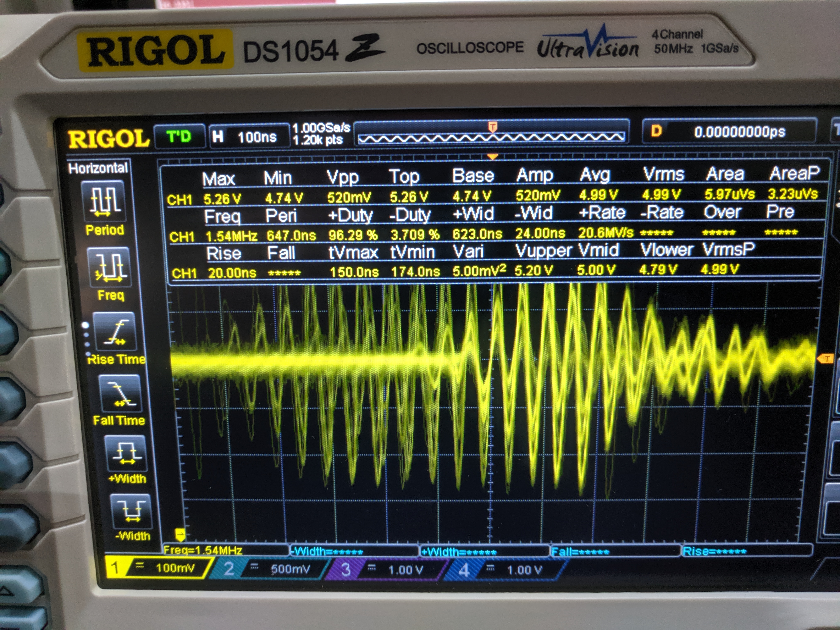Click the Area value 5.97uVs
This screenshot has height=630, width=840.
(729, 194)
